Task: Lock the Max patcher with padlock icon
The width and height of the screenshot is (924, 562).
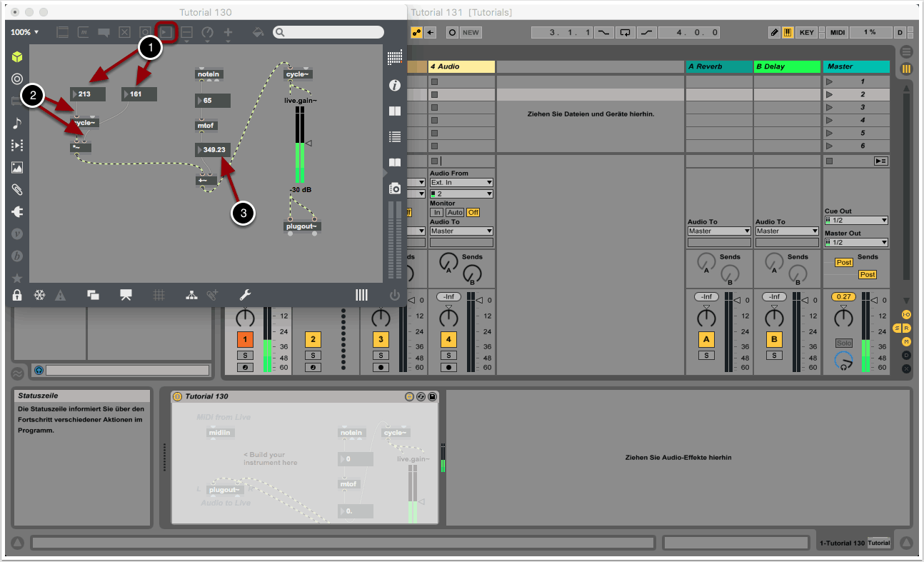Action: click(17, 295)
